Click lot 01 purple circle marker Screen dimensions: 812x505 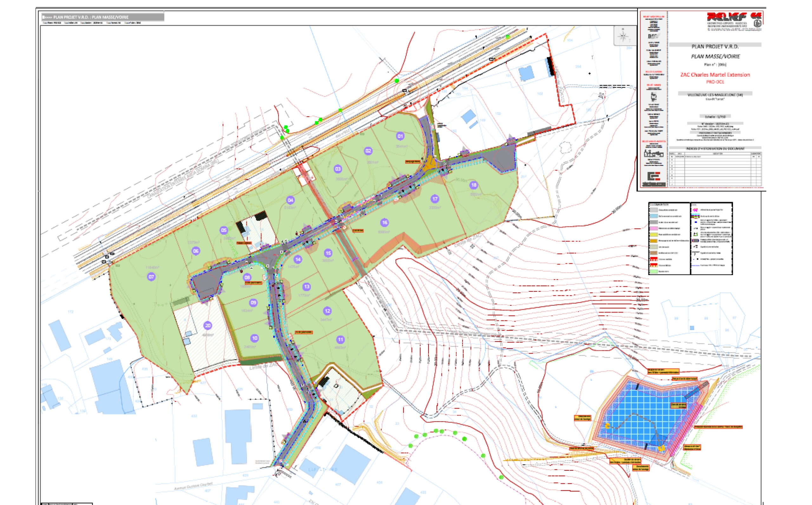[400, 136]
